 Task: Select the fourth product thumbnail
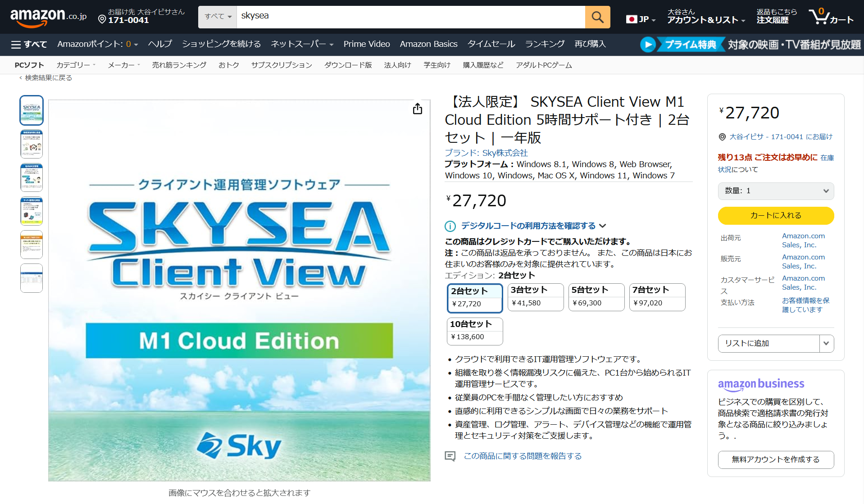click(x=32, y=211)
